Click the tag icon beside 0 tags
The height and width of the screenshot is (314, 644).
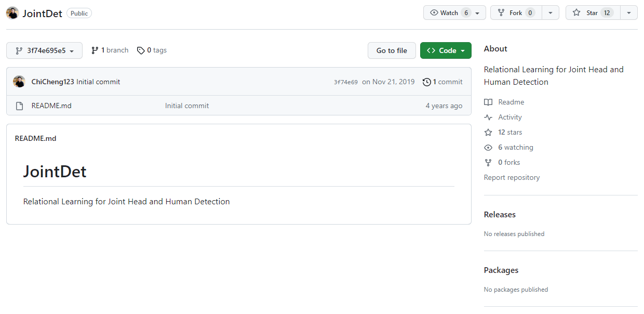pyautogui.click(x=141, y=50)
